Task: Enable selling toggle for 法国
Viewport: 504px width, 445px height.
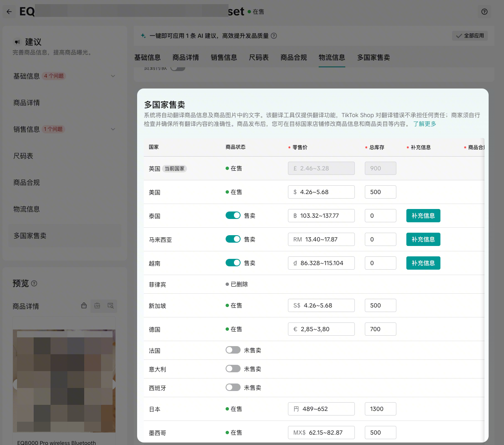Action: coord(233,350)
